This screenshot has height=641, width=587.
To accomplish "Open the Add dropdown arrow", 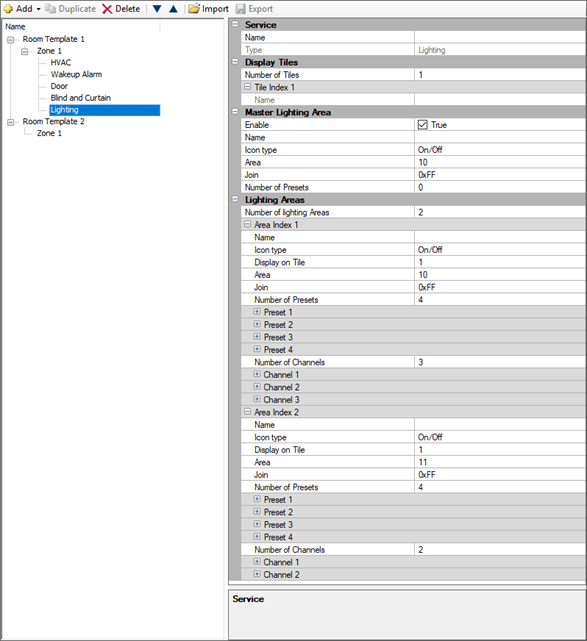I will (38, 9).
